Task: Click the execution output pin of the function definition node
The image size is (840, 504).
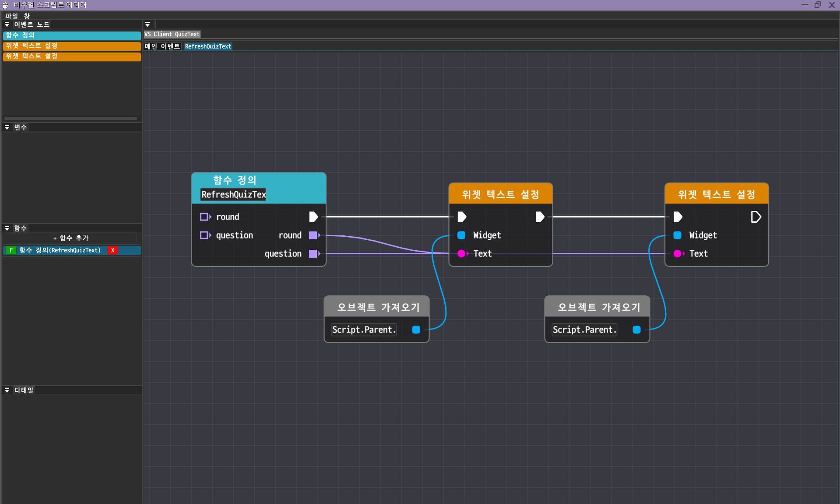Action: [x=313, y=217]
